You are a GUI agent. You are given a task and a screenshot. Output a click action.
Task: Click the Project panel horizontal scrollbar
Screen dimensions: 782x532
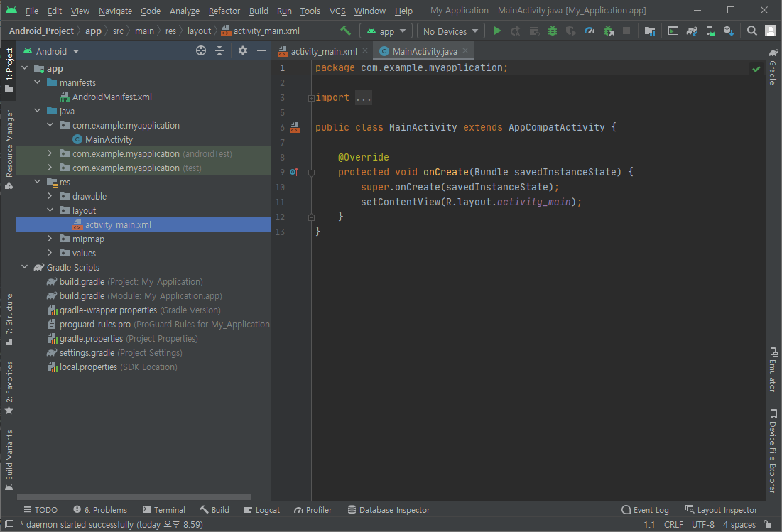click(134, 497)
